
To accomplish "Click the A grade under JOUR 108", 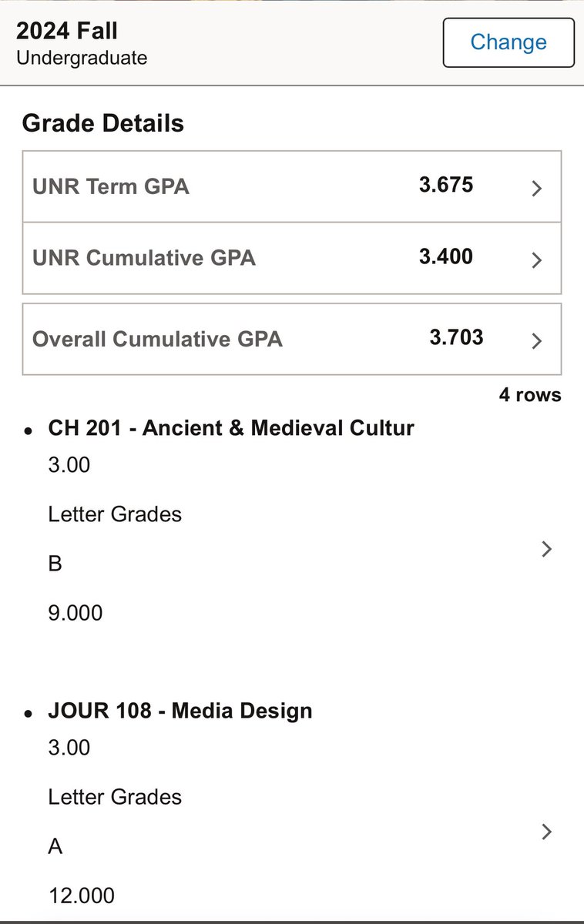I will pos(55,846).
